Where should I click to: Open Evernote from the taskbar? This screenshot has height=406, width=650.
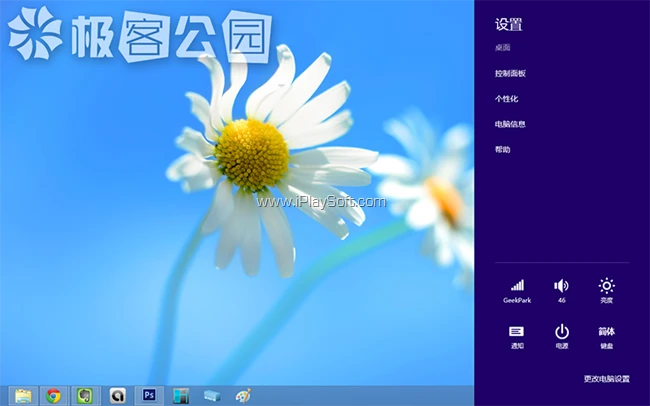[85, 396]
